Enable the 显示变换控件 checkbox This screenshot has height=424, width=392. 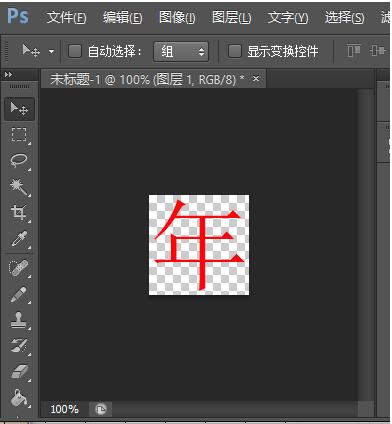[x=235, y=51]
